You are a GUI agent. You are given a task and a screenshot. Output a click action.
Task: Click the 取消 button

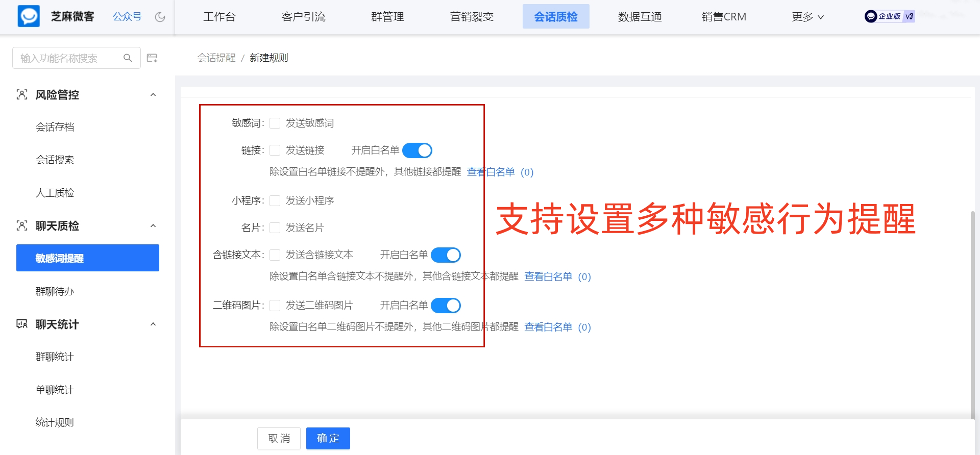(x=279, y=438)
